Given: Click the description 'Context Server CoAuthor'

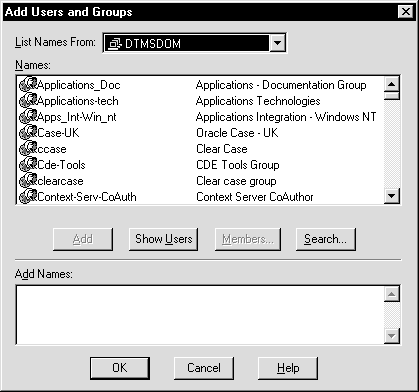Looking at the screenshot, I should tap(255, 197).
